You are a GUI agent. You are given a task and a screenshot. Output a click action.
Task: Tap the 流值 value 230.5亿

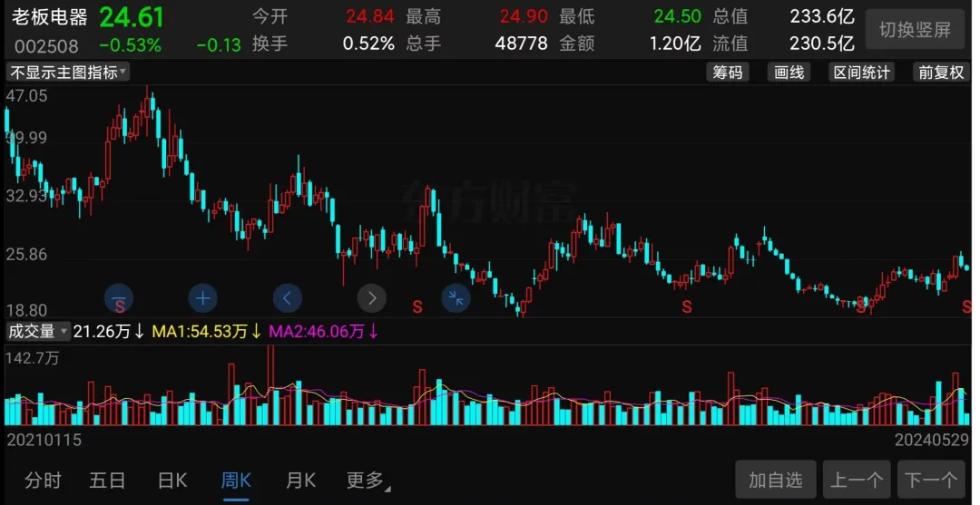pyautogui.click(x=822, y=44)
